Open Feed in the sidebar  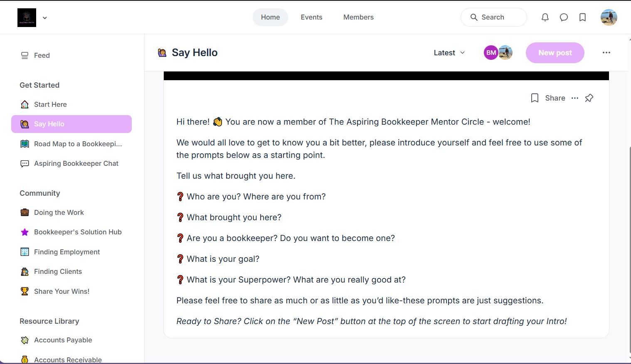tap(42, 55)
